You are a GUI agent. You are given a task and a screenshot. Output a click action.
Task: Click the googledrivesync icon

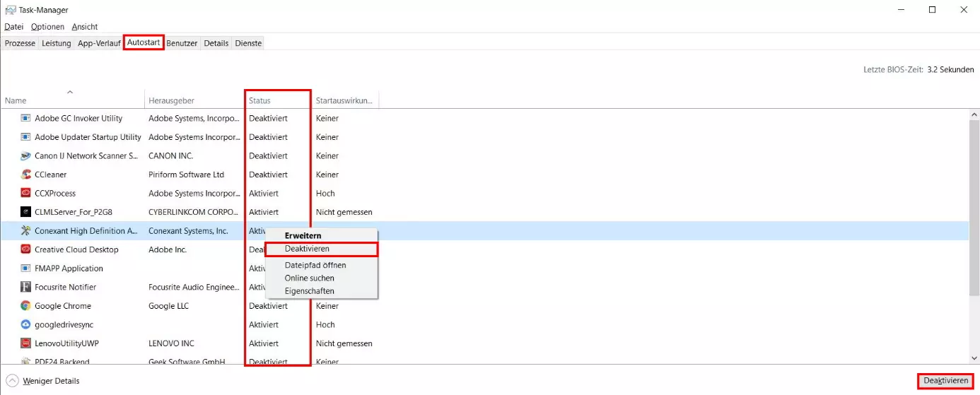[25, 324]
